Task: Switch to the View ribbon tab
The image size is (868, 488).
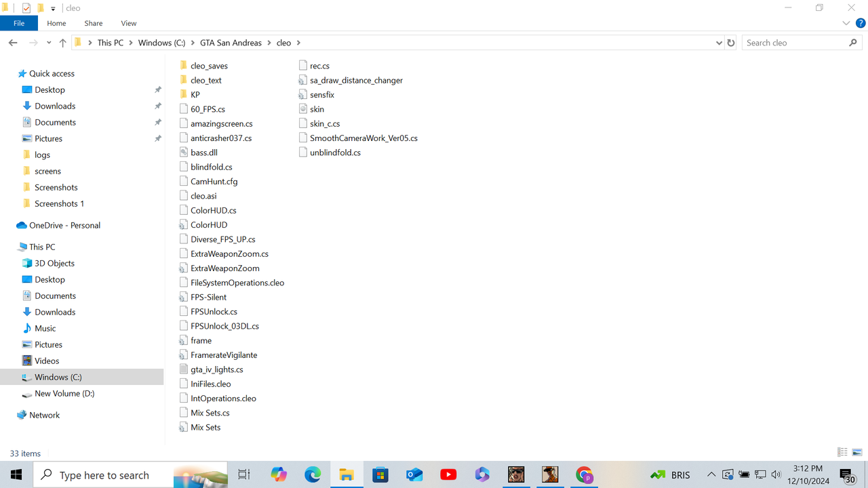Action: 128,23
